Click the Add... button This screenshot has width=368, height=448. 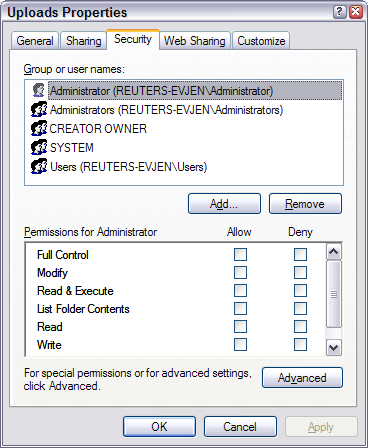click(224, 203)
